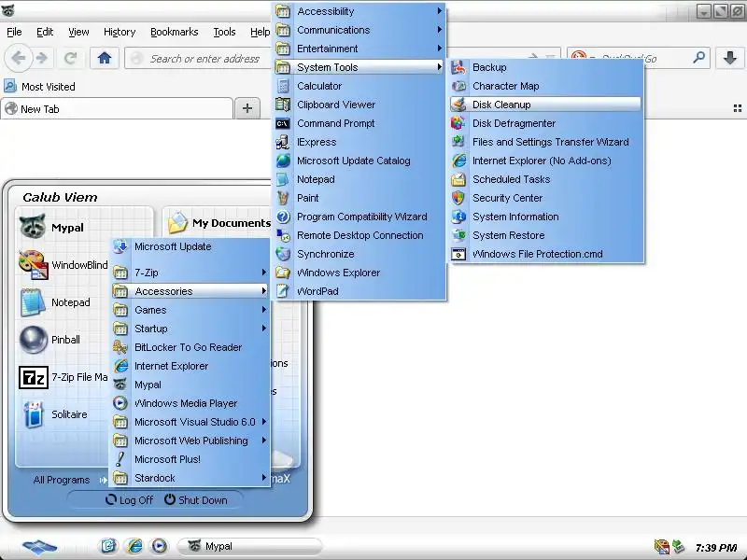
Task: Click Most Visited bookmark
Action: coord(39,86)
